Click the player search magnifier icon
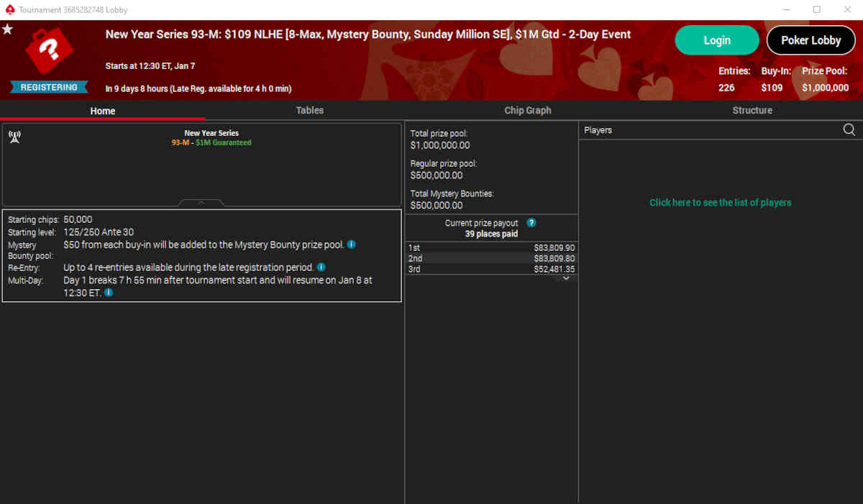 (x=849, y=130)
